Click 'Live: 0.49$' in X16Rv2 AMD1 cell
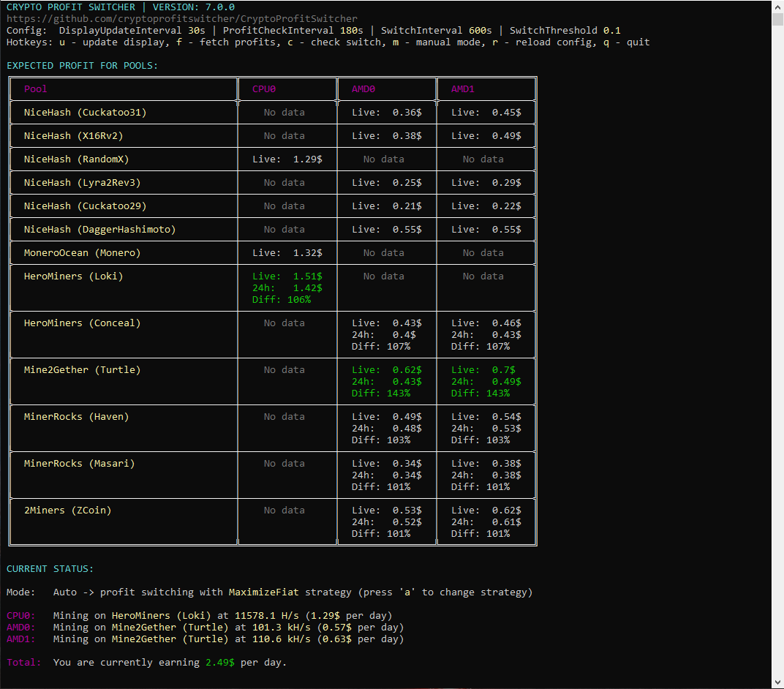The width and height of the screenshot is (784, 689). (486, 136)
